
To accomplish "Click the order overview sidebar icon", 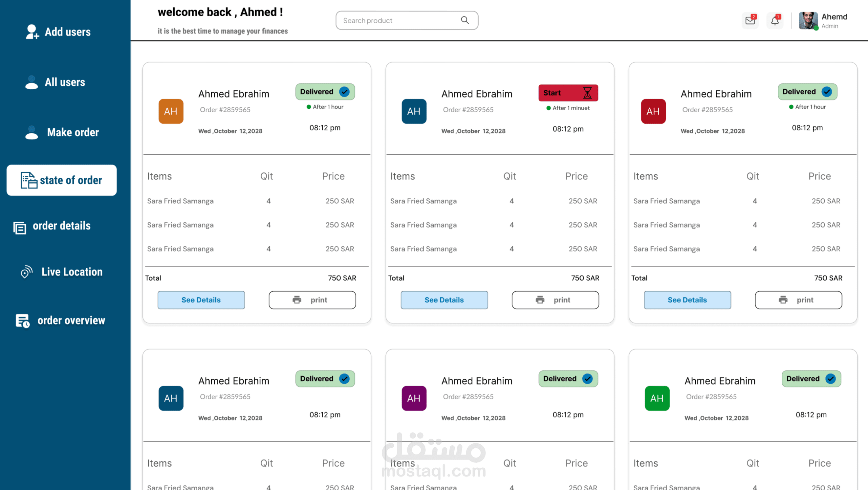I will click(23, 321).
